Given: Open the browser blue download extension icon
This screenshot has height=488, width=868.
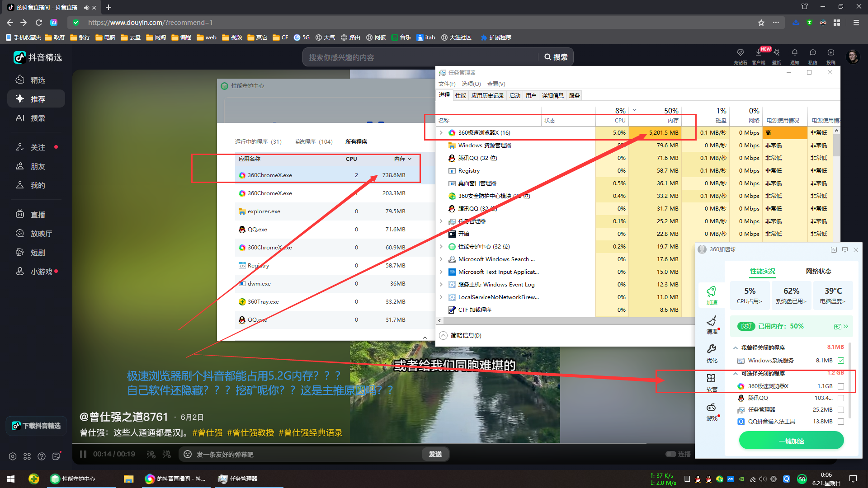Looking at the screenshot, I should [x=796, y=23].
